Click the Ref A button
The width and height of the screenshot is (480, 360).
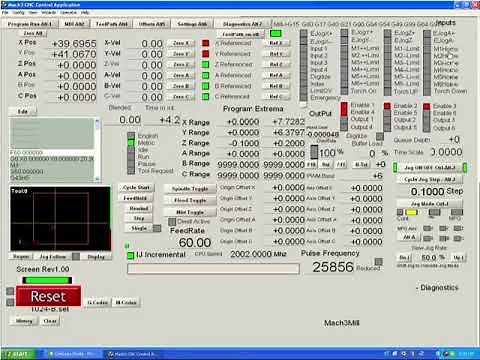(x=276, y=76)
